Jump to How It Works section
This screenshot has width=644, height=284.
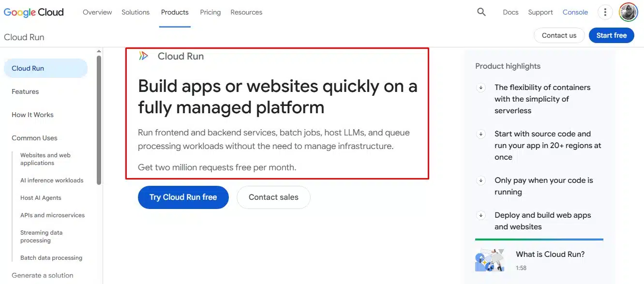click(32, 115)
